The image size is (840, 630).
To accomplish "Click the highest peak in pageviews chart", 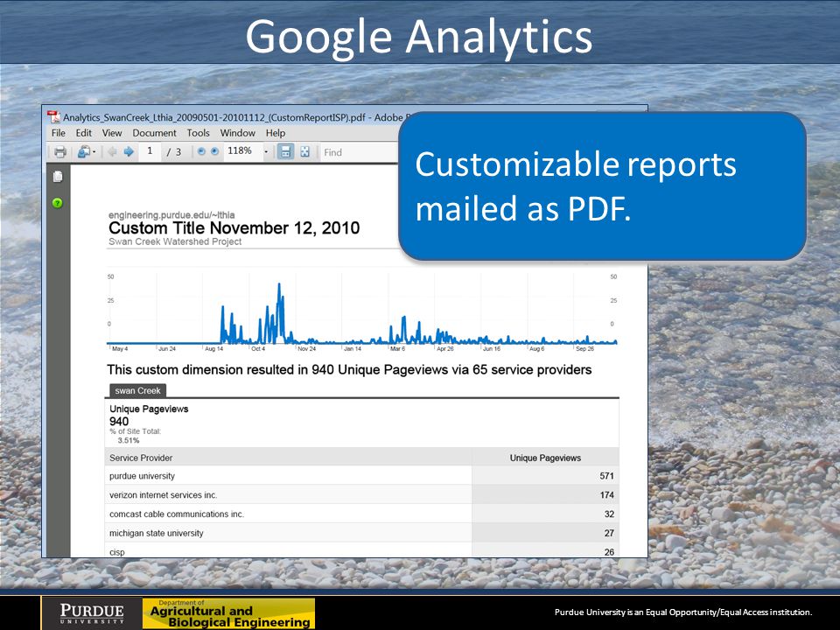I will tap(279, 285).
